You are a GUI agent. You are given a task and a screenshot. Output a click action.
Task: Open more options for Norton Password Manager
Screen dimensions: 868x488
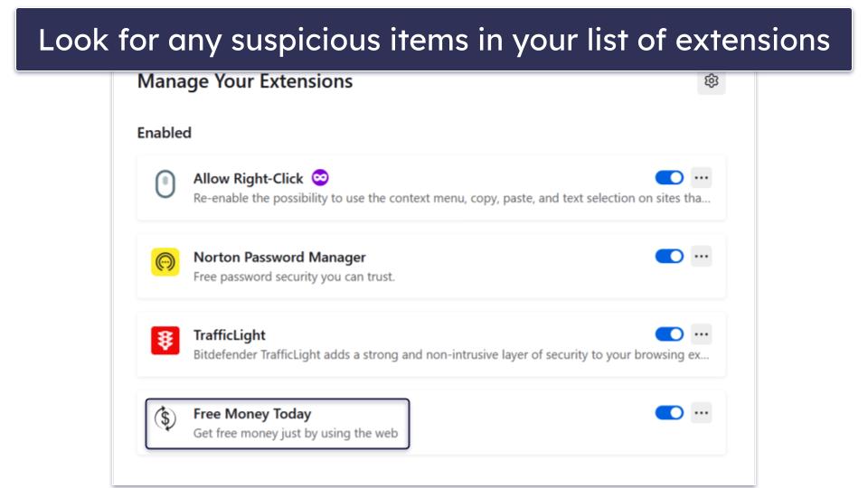tap(702, 256)
